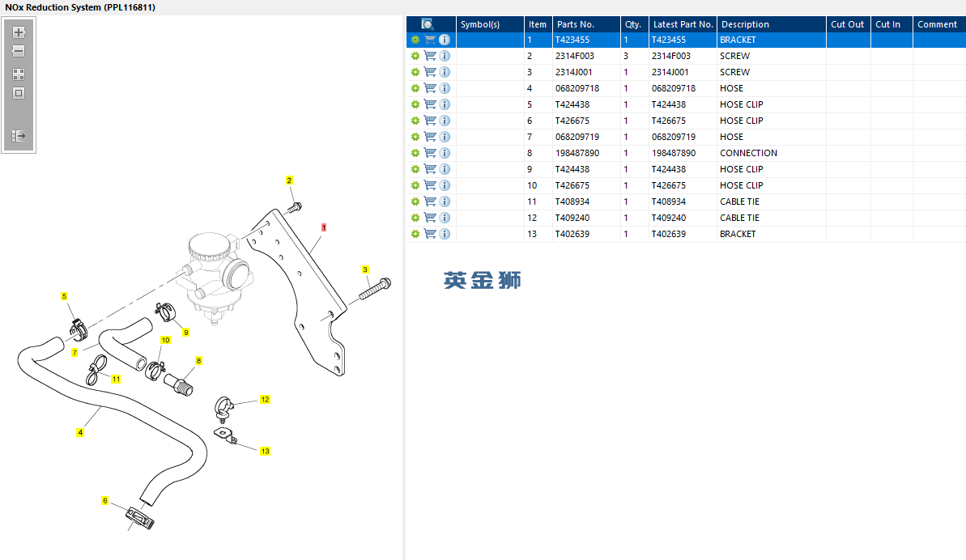Select callout 3 next to long screw
Image resolution: width=966 pixels, height=560 pixels.
[365, 269]
